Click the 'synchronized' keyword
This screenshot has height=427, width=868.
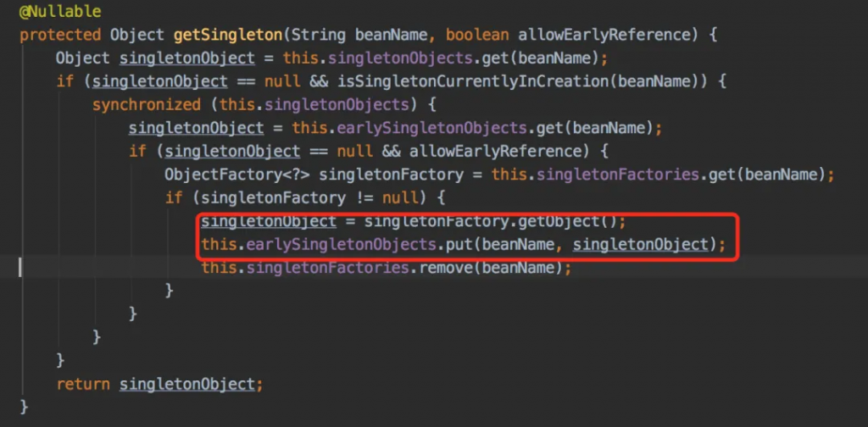coord(146,104)
